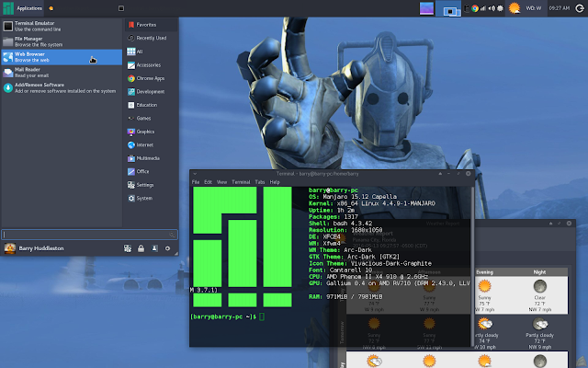
Task: Open the network signal tray icon
Action: [483, 8]
